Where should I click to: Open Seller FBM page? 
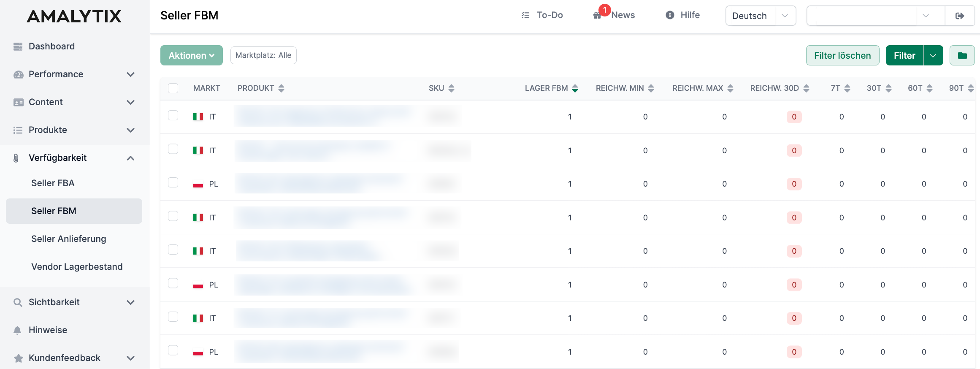pos(74,211)
